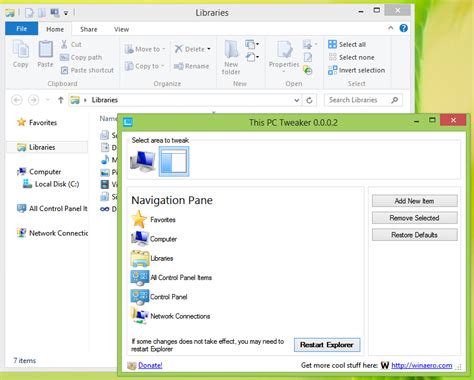
Task: Switch to View ribbon tab
Action: 121,29
